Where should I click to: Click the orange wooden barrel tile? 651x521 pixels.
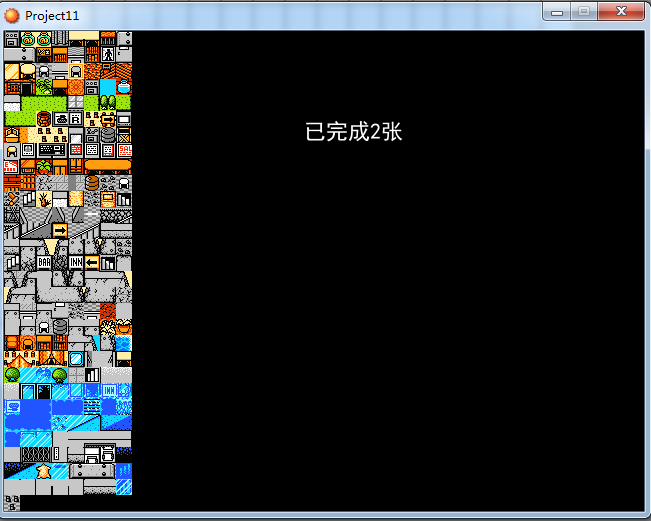92,183
